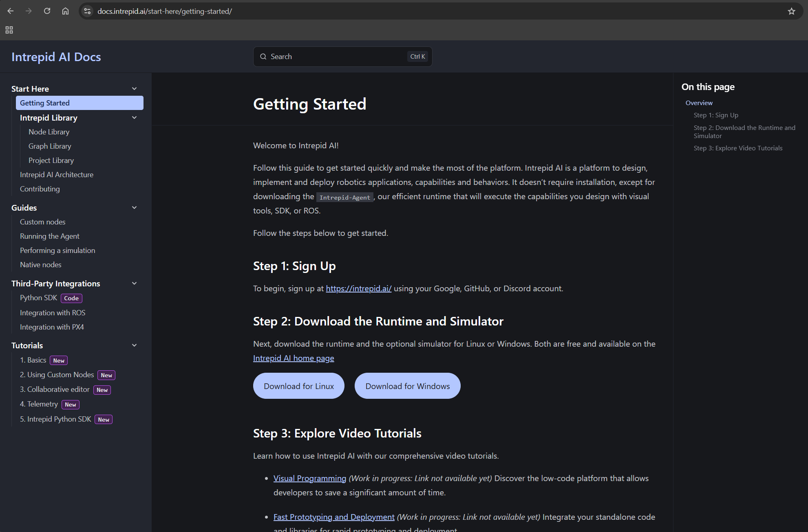The image size is (808, 532).
Task: Open Intrepid AI Architecture page
Action: 57,174
